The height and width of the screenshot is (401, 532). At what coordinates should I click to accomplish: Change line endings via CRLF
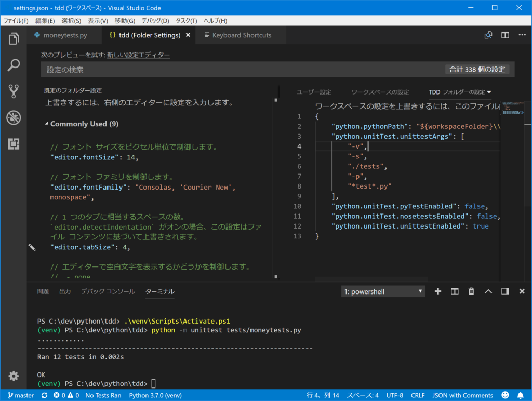pyautogui.click(x=418, y=396)
